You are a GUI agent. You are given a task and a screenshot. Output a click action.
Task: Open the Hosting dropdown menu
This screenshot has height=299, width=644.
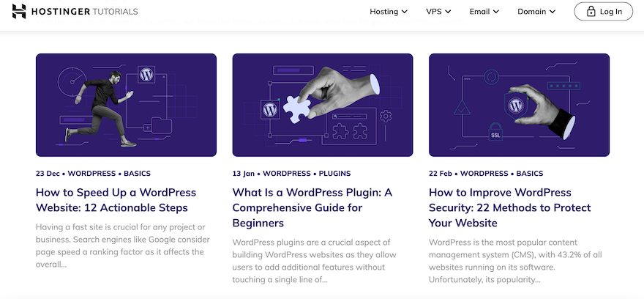coord(389,12)
